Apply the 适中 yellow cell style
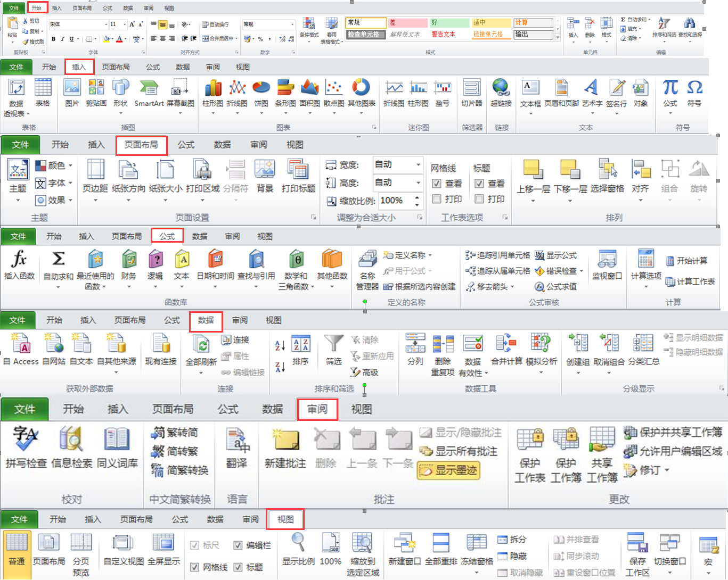The height and width of the screenshot is (580, 728). click(491, 23)
